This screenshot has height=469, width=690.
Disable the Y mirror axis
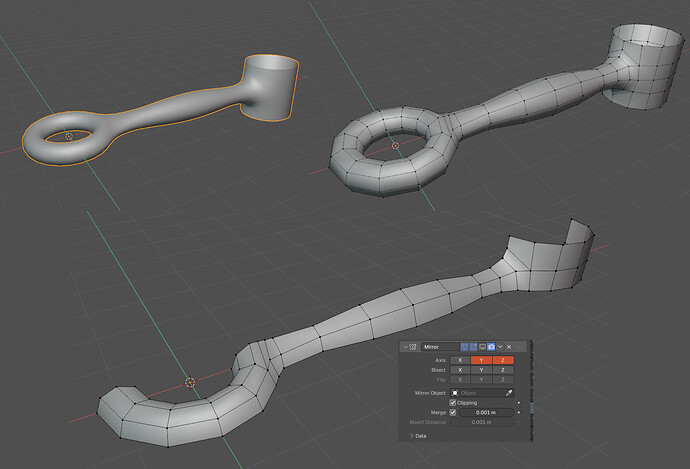point(481,360)
